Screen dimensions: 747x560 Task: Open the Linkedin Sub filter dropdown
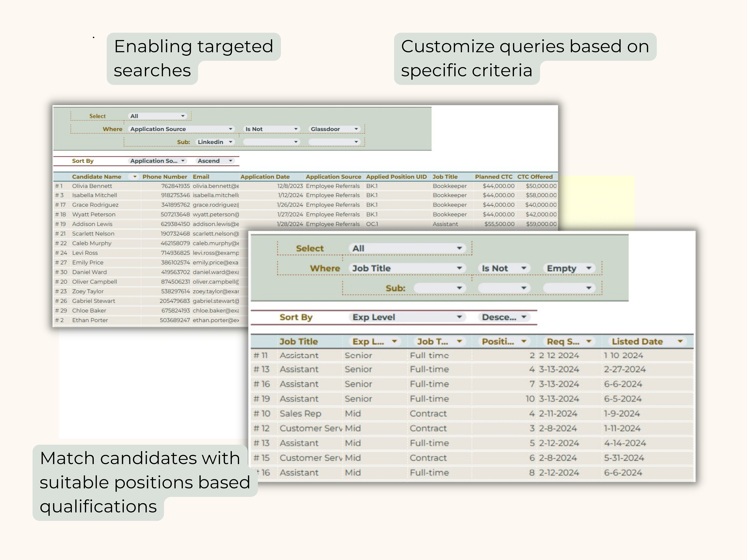tap(231, 142)
